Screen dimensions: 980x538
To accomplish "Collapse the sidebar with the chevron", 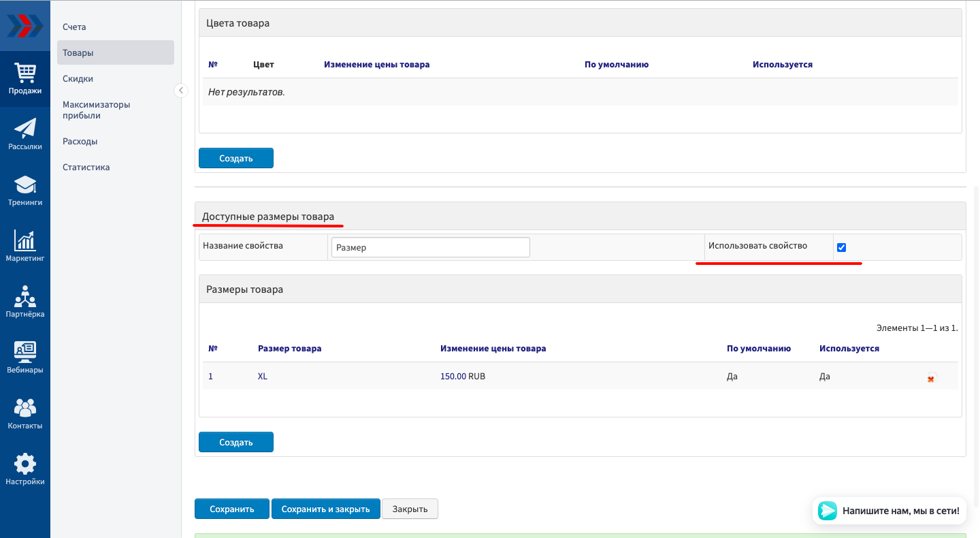I will coord(181,91).
